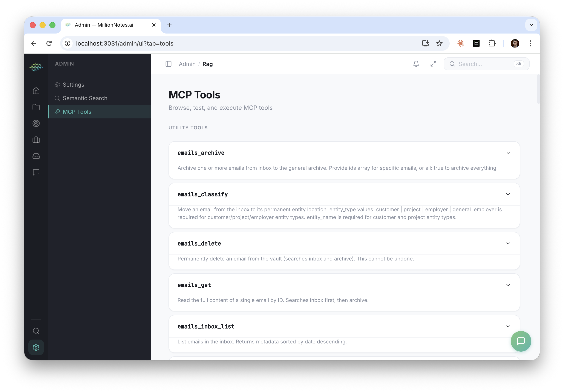
Task: Open the chat bubble icon in the sidebar
Action: (36, 172)
